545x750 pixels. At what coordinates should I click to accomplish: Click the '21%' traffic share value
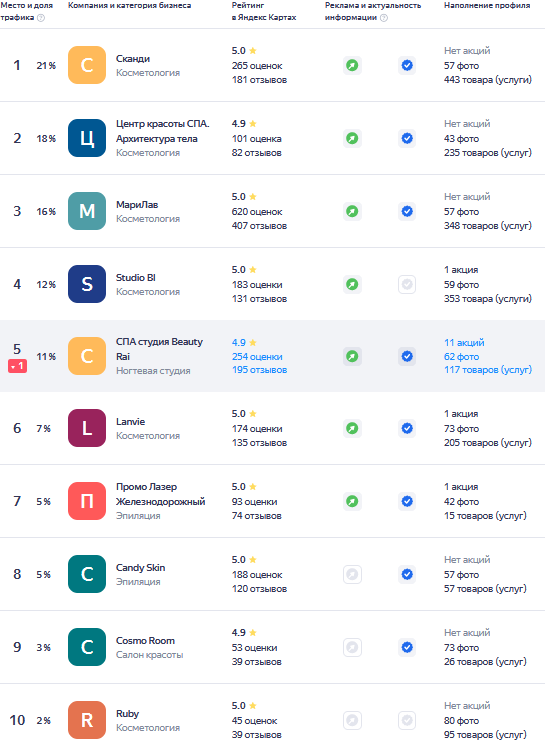coord(46,66)
